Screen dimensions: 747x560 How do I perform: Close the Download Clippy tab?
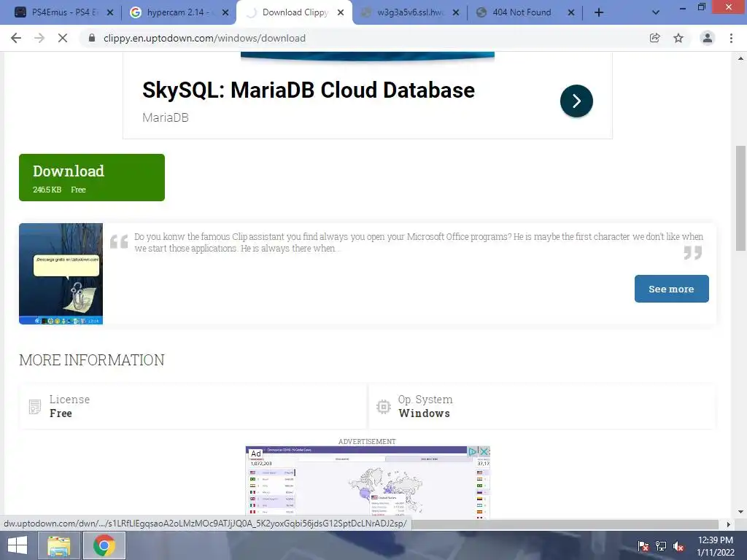tap(341, 12)
